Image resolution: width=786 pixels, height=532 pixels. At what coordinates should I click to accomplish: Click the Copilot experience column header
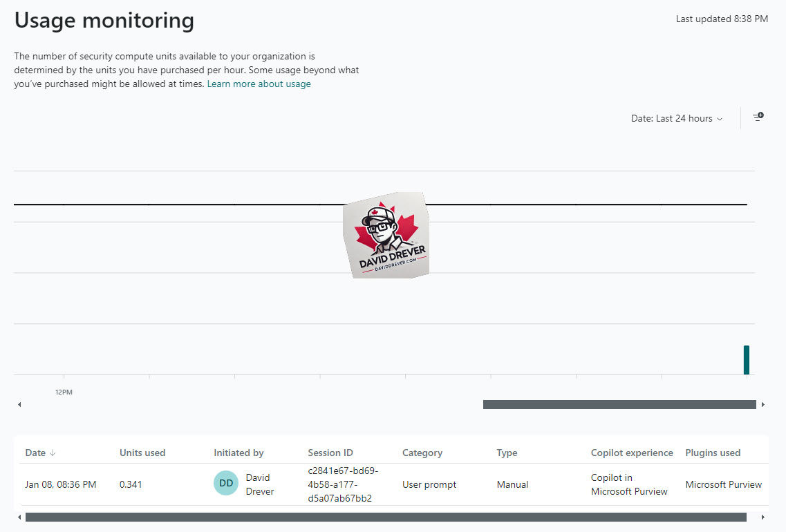(x=632, y=453)
